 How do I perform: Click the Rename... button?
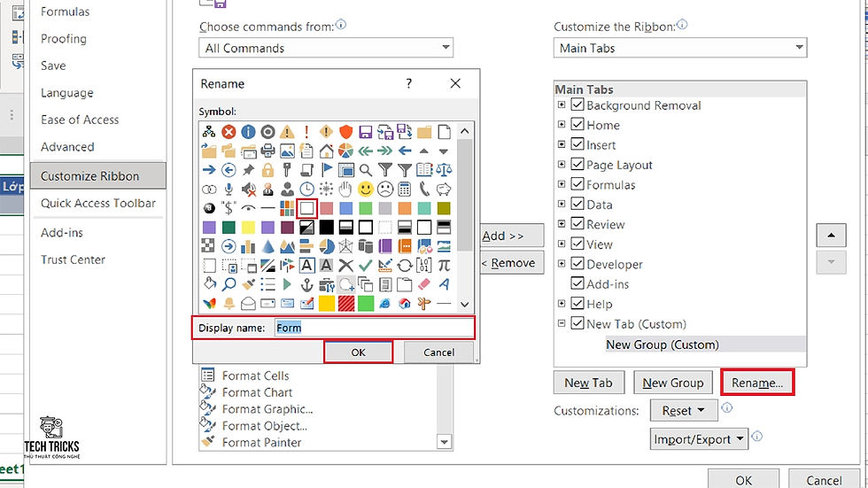tap(757, 383)
